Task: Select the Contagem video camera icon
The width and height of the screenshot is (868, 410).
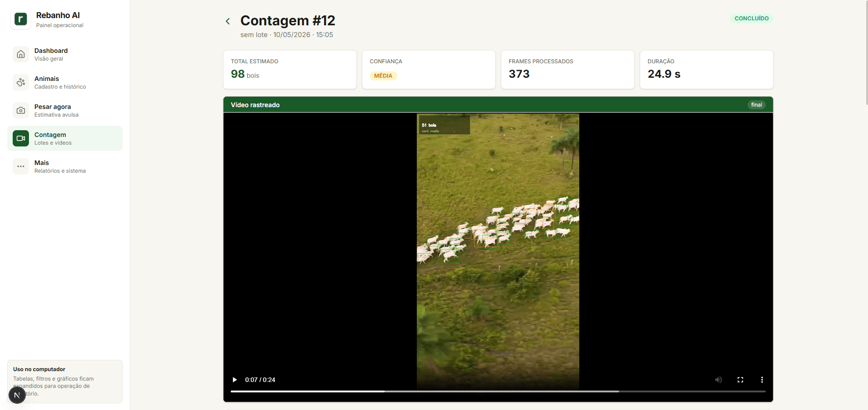Action: tap(21, 138)
